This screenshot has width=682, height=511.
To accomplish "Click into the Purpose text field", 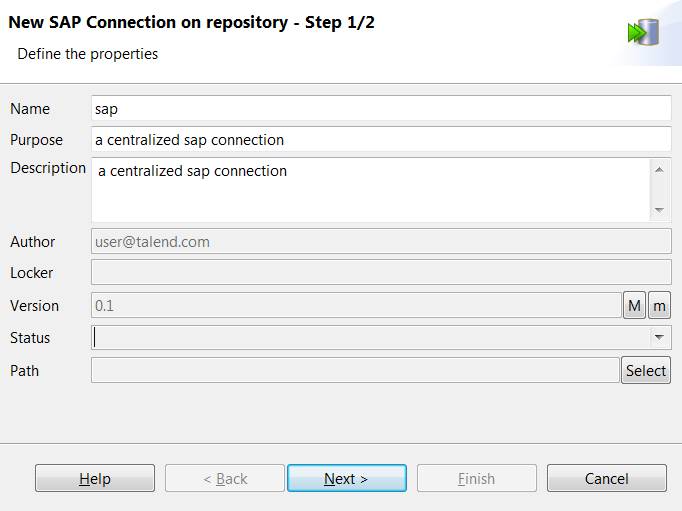I will [380, 140].
